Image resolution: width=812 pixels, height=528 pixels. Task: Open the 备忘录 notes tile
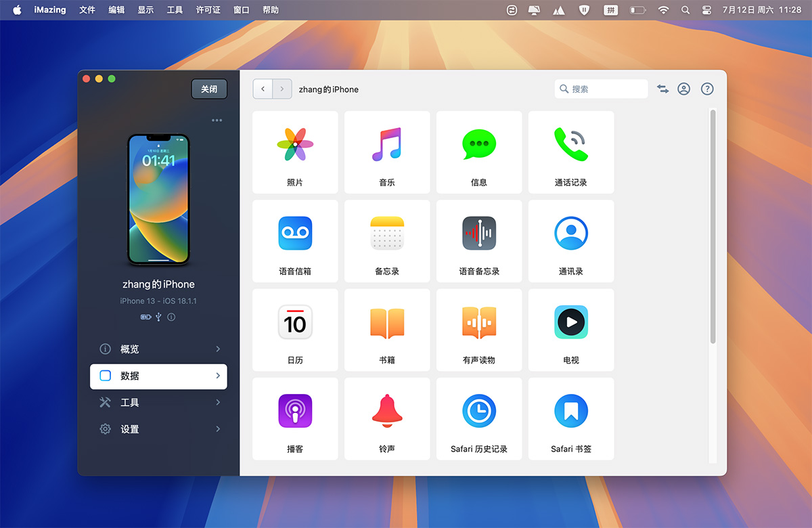[387, 241]
